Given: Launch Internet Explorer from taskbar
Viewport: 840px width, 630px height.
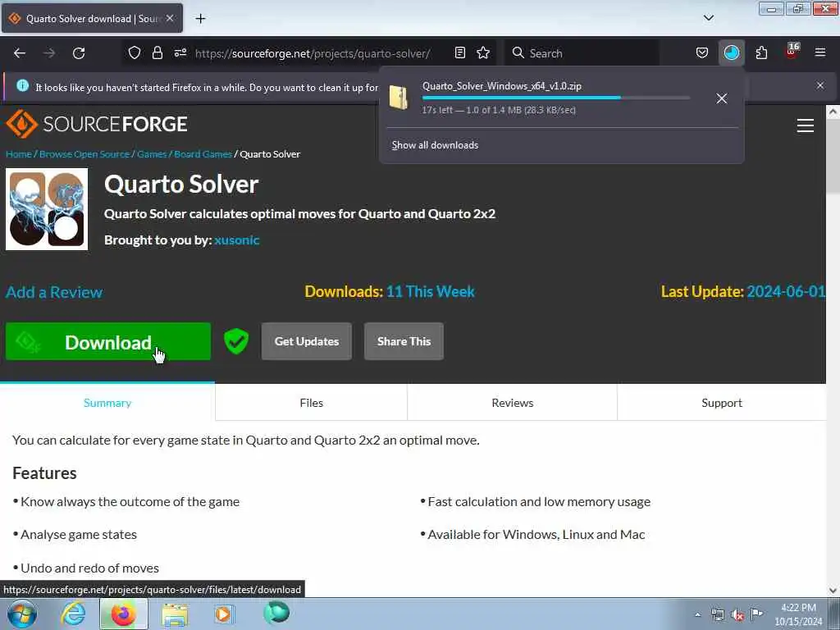Looking at the screenshot, I should point(73,614).
